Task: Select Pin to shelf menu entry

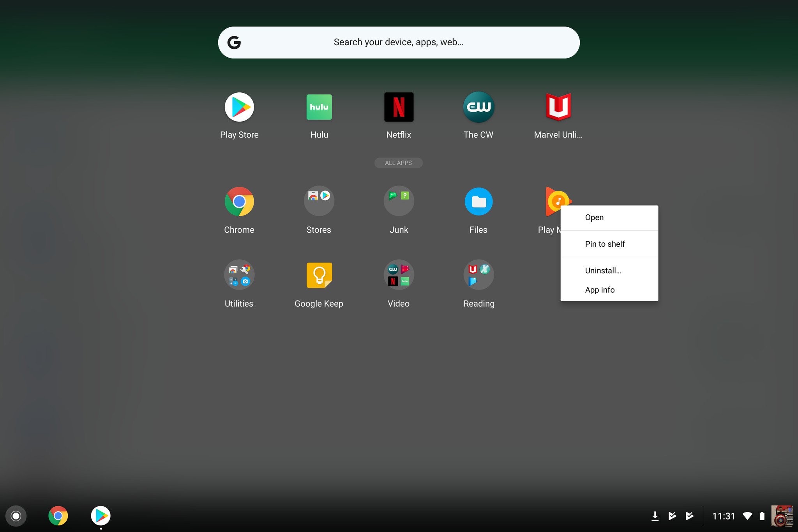Action: (x=605, y=244)
